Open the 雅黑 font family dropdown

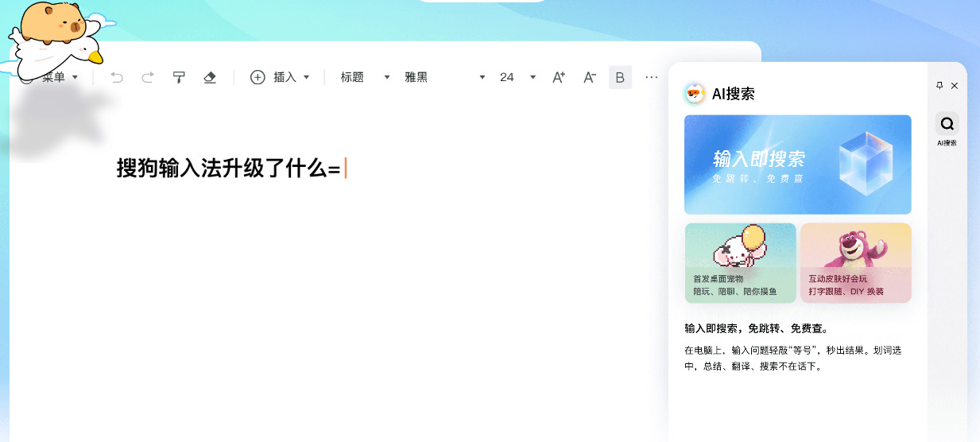(x=444, y=77)
